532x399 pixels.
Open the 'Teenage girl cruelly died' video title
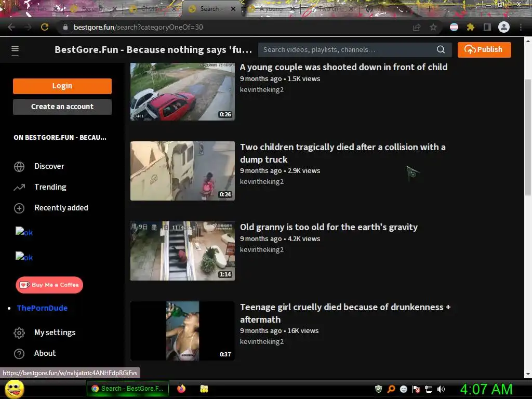tap(345, 313)
